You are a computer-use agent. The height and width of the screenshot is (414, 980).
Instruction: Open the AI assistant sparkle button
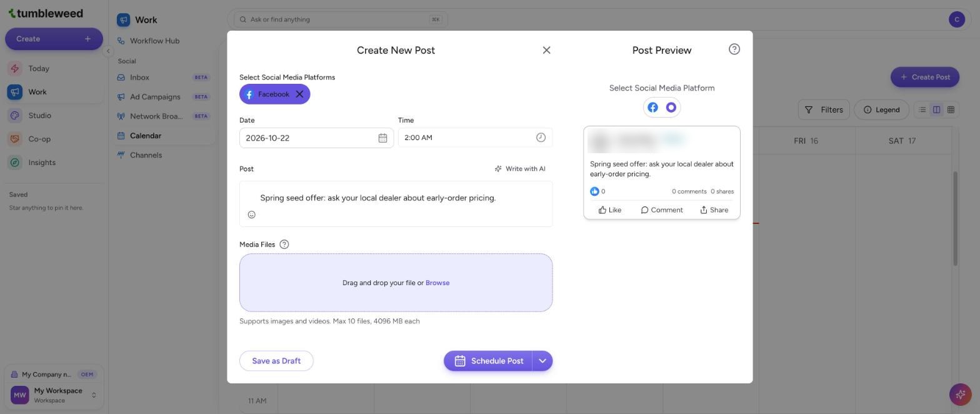point(960,395)
